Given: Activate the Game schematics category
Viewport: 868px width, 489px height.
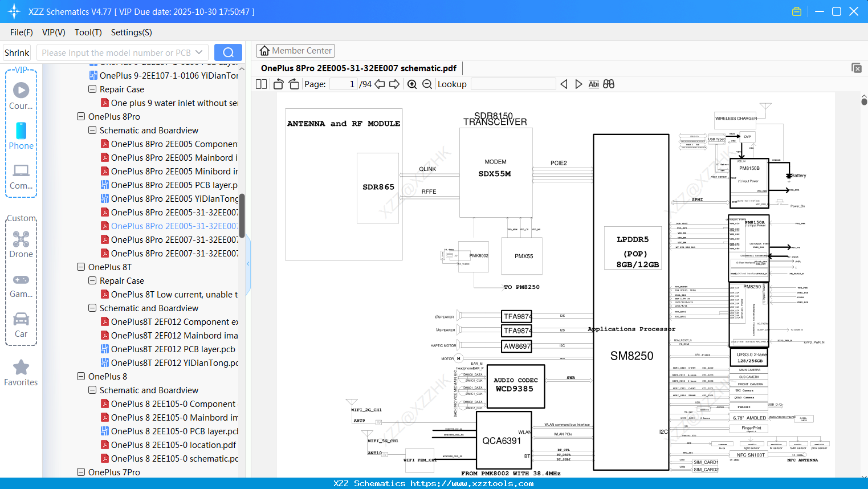Looking at the screenshot, I should pyautogui.click(x=21, y=279).
